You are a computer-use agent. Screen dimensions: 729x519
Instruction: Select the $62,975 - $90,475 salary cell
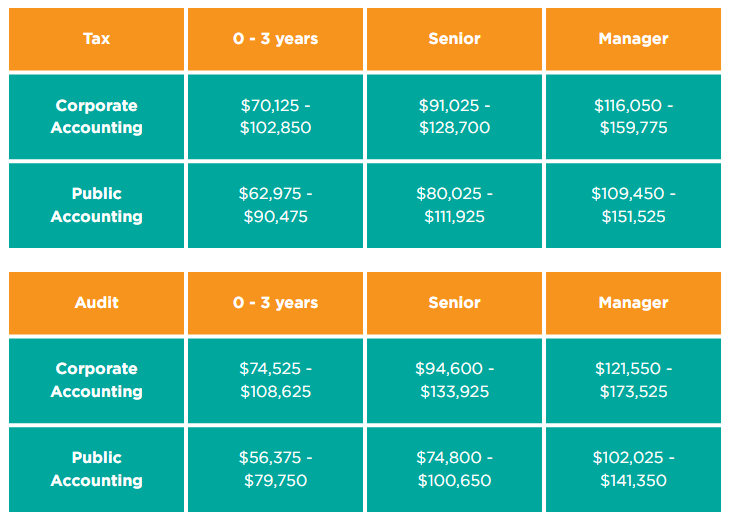(x=275, y=204)
